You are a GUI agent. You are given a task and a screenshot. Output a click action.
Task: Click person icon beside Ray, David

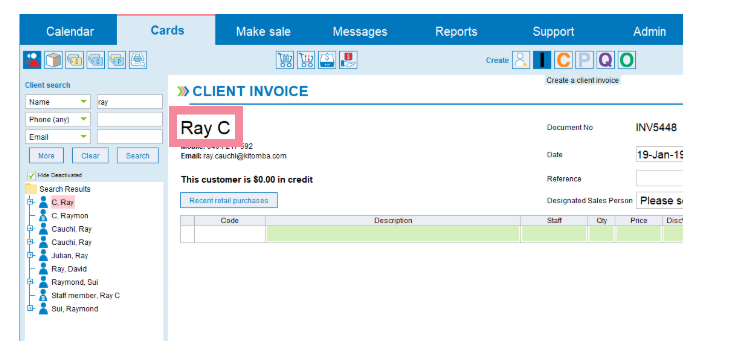44,269
